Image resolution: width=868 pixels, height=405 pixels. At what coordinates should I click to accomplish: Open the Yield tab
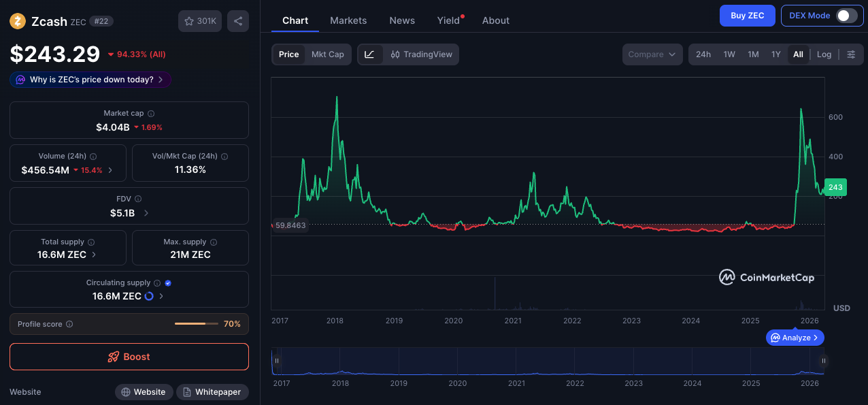point(449,20)
